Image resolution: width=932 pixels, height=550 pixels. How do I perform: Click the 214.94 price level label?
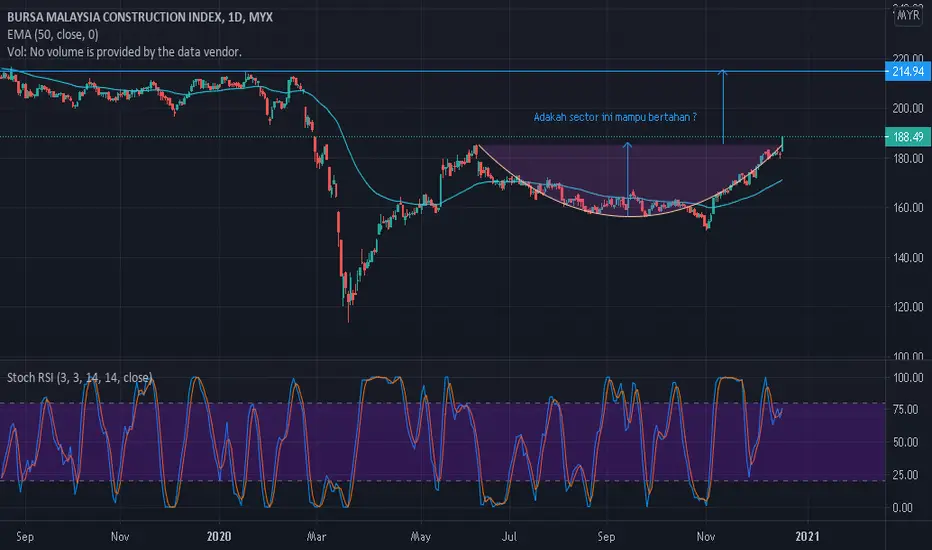(908, 72)
